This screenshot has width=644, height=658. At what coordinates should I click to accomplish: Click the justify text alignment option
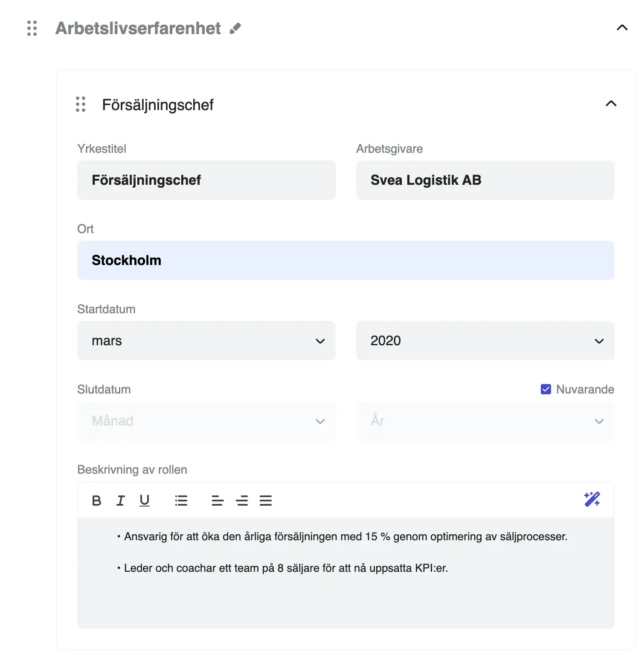coord(266,500)
